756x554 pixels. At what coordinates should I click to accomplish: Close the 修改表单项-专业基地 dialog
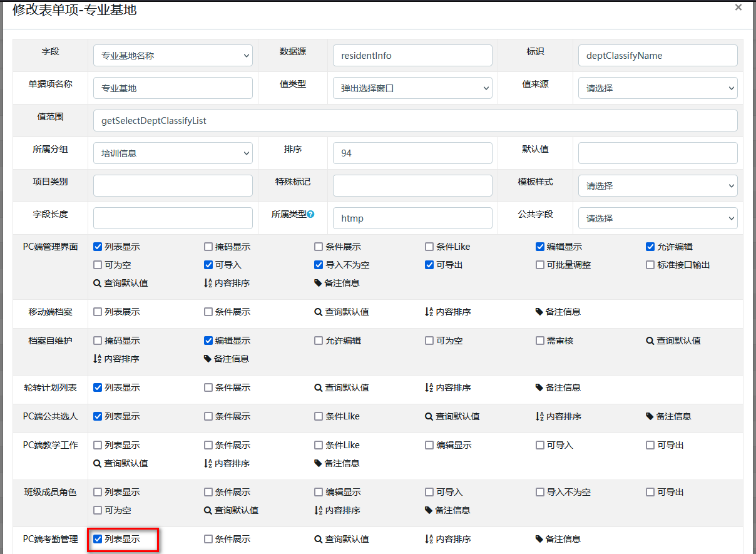[738, 8]
